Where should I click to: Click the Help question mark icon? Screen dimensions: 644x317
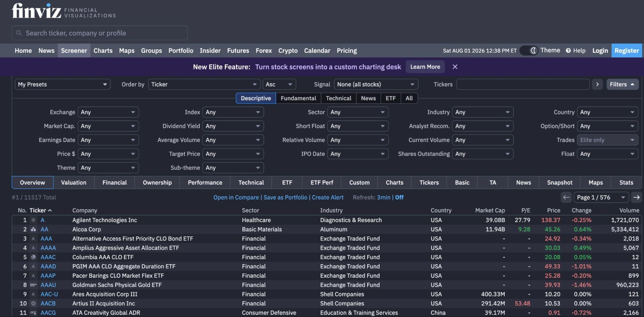tap(568, 51)
